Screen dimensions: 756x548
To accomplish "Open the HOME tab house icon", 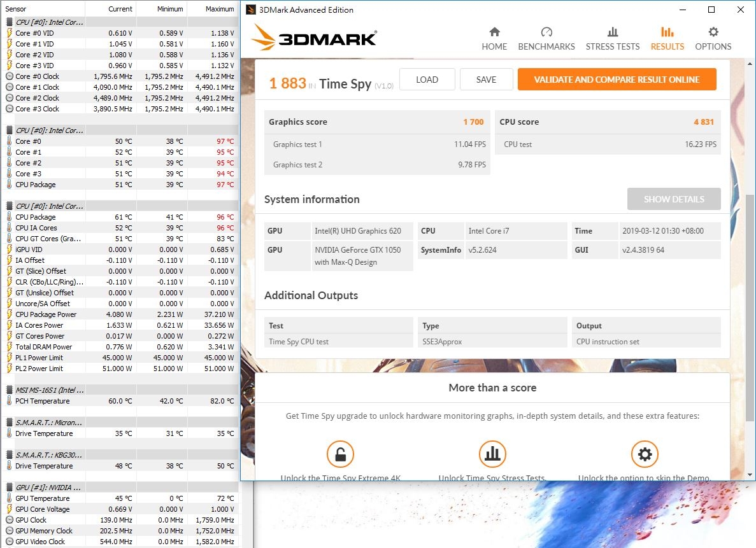I will click(494, 32).
